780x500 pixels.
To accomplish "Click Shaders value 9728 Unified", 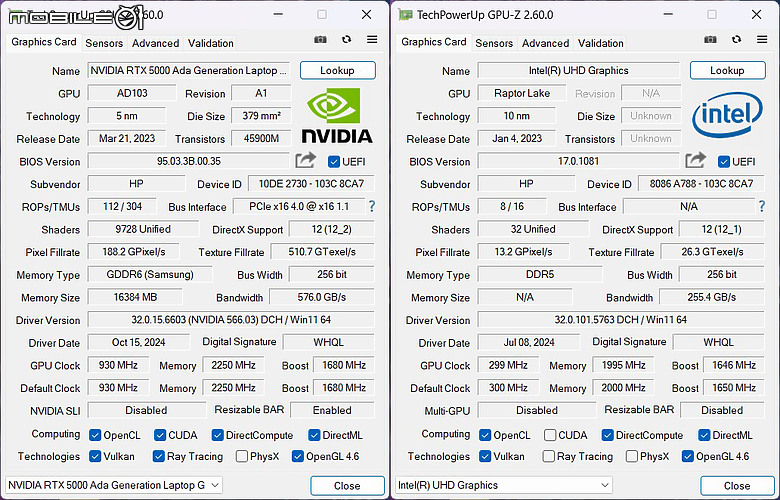I will [x=143, y=229].
